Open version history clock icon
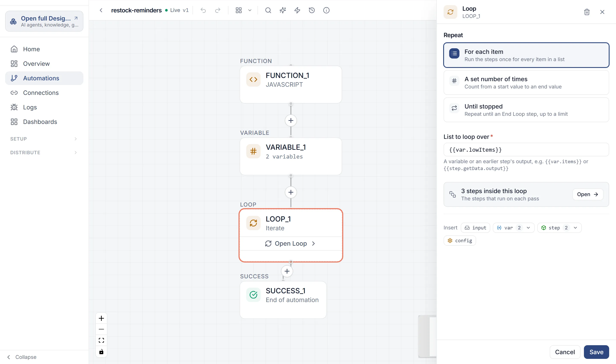The image size is (616, 364). [x=312, y=10]
